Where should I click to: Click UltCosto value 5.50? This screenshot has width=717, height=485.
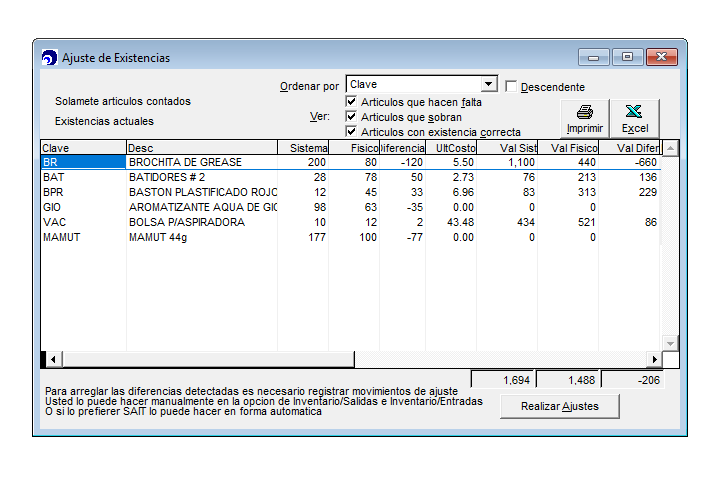tap(463, 162)
